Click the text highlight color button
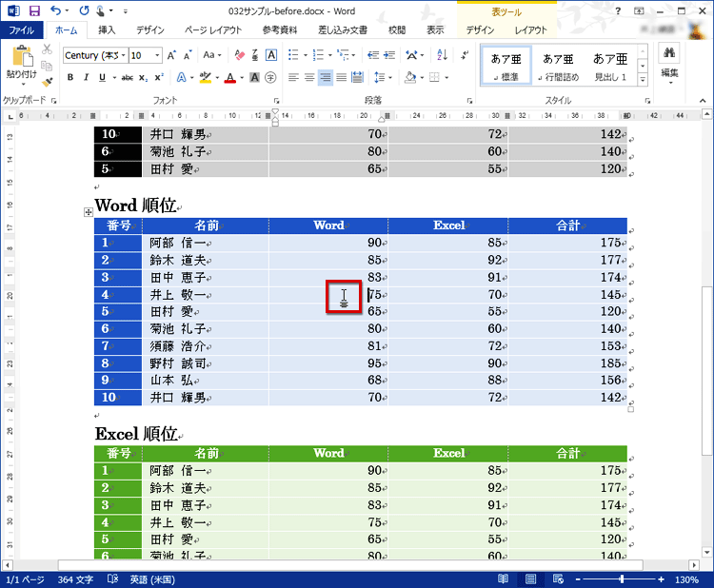This screenshot has height=588, width=714. click(206, 77)
